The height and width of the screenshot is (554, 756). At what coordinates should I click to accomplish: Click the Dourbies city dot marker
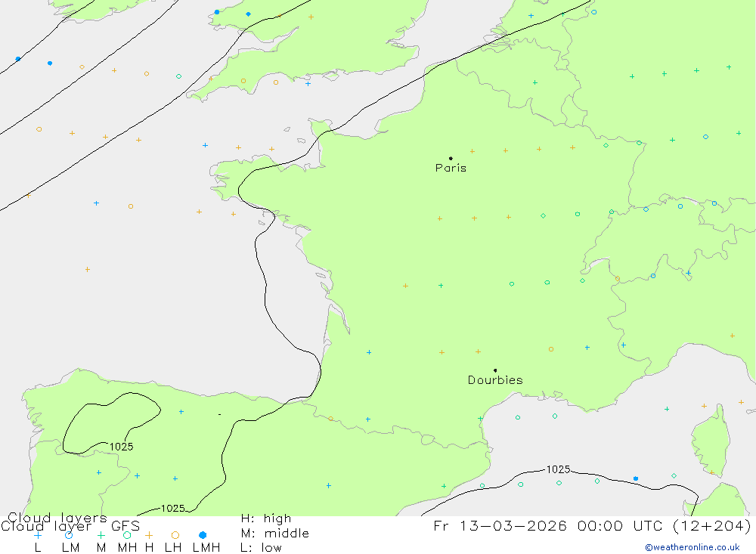point(495,370)
